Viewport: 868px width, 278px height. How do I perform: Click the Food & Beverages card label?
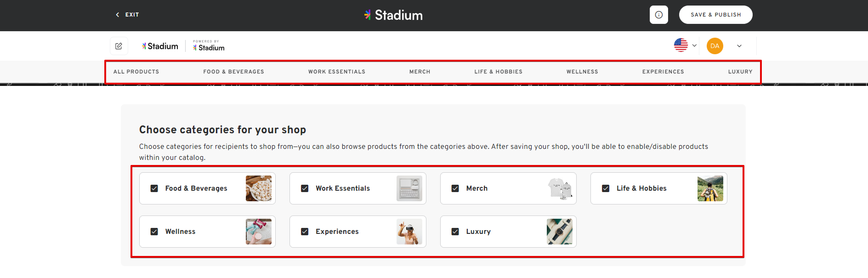196,188
